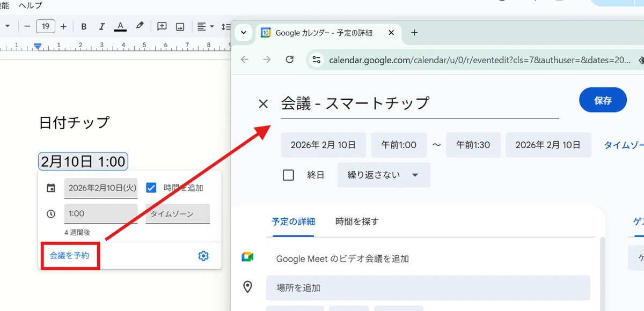
Task: Reload the calendar page
Action: [x=290, y=60]
